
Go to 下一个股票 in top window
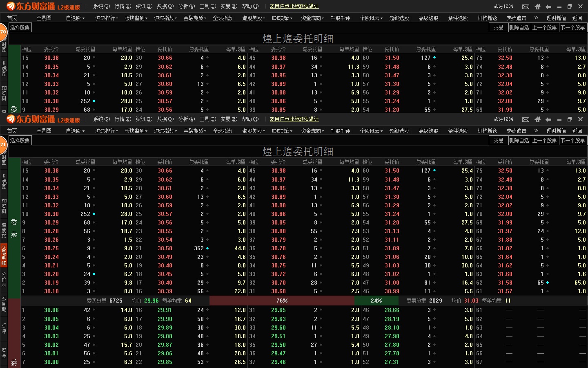click(x=573, y=27)
